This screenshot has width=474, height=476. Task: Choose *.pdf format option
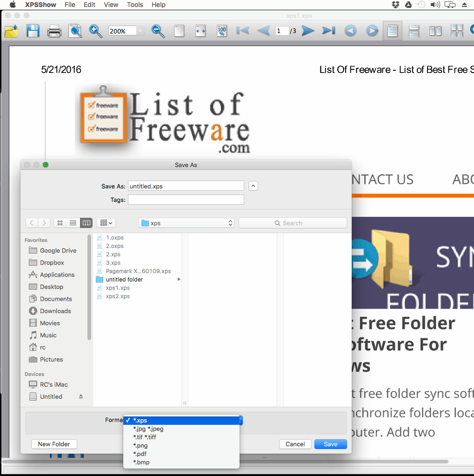(x=181, y=454)
